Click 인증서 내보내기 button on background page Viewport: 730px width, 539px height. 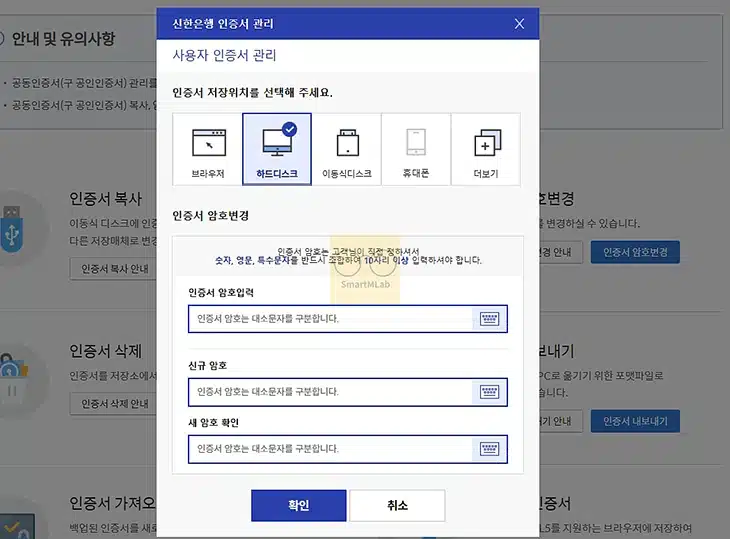click(635, 421)
